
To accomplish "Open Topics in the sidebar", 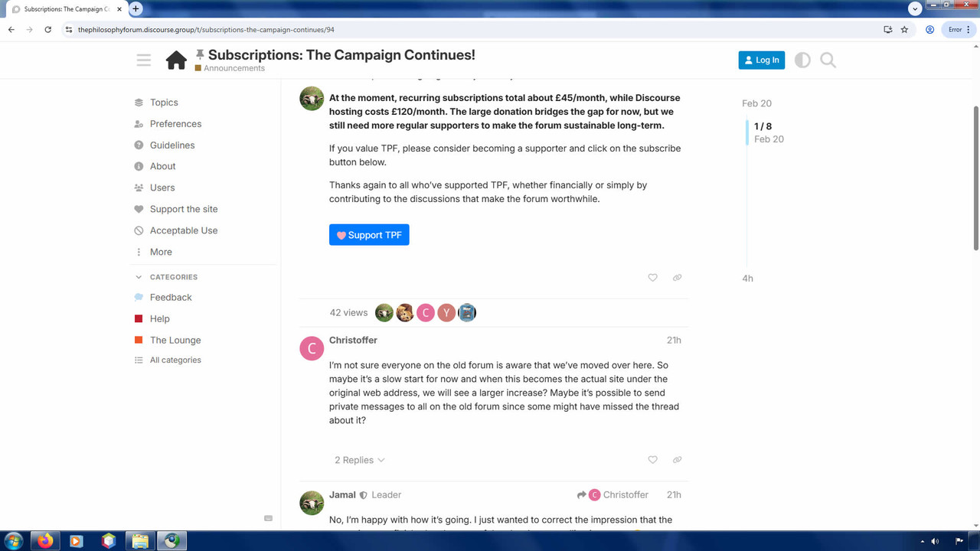I will [164, 102].
